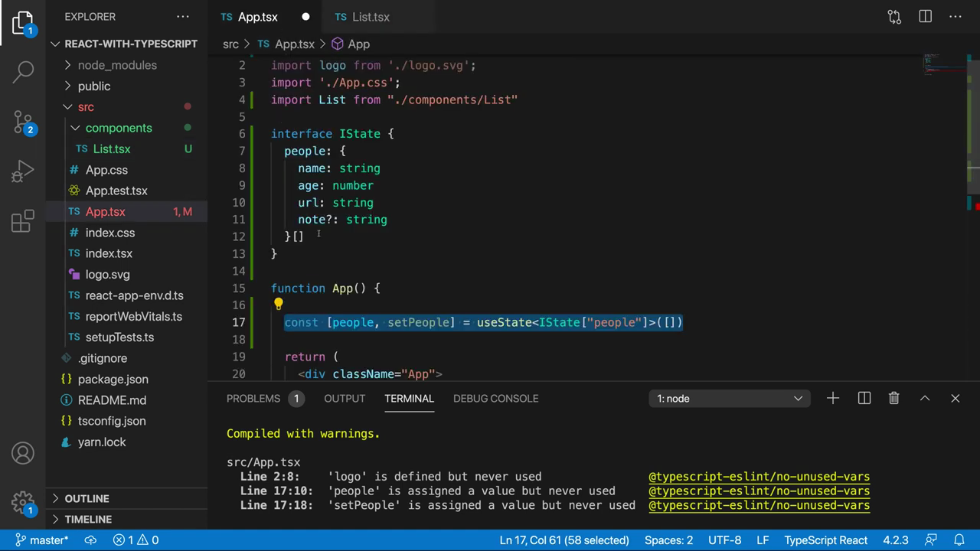Open the PROBLEMS panel tab

coord(265,398)
